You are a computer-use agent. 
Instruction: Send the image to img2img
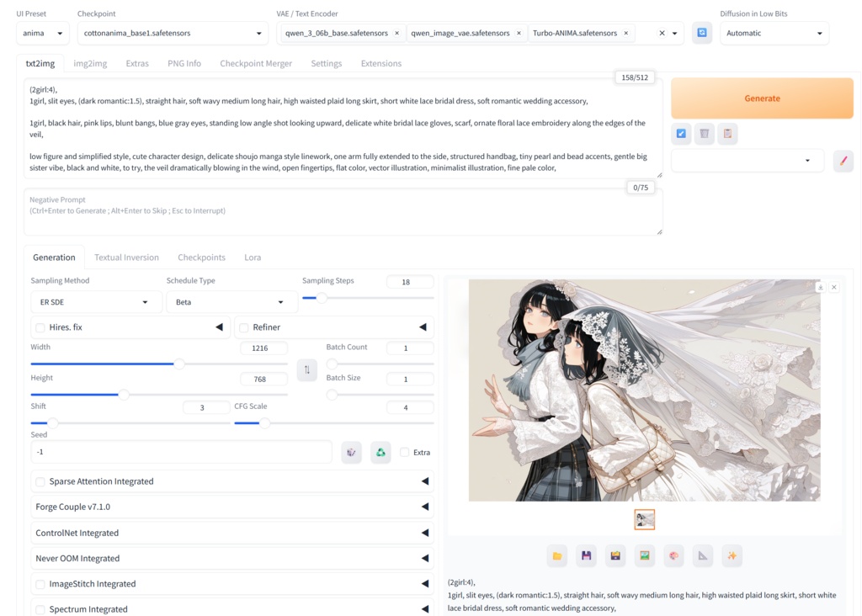coord(644,555)
